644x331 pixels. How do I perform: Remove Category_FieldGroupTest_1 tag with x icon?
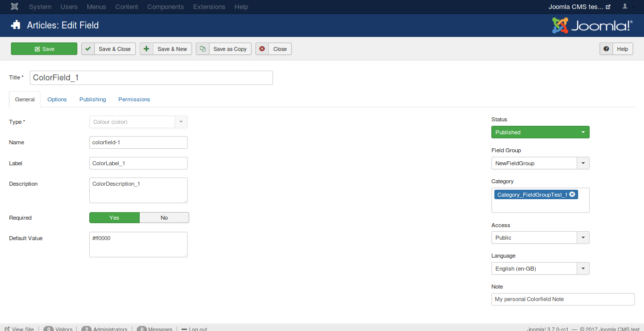pyautogui.click(x=572, y=195)
